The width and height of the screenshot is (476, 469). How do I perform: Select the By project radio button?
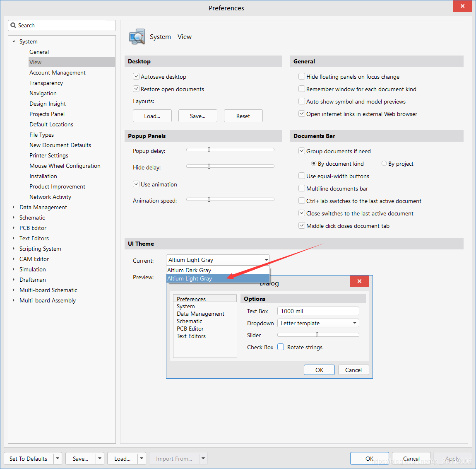[x=384, y=164]
